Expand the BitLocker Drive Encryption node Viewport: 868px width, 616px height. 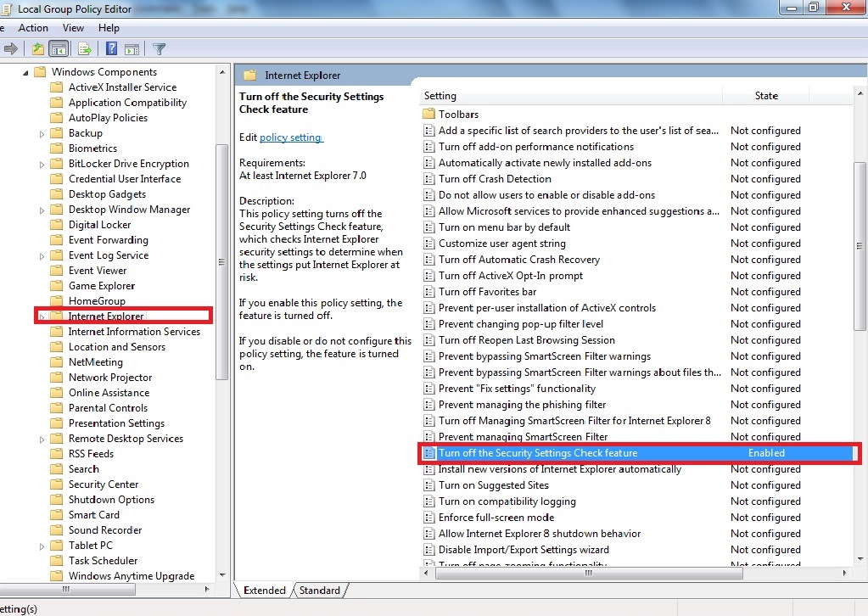pos(42,165)
